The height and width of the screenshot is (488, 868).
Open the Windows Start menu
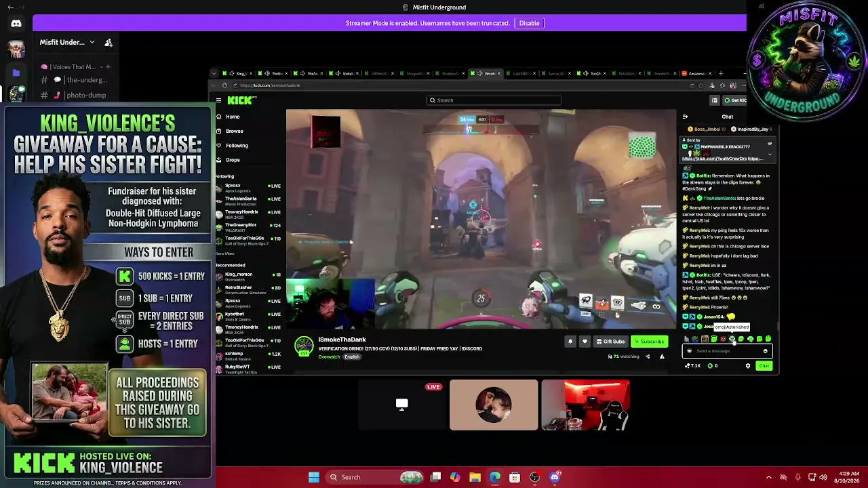(314, 477)
